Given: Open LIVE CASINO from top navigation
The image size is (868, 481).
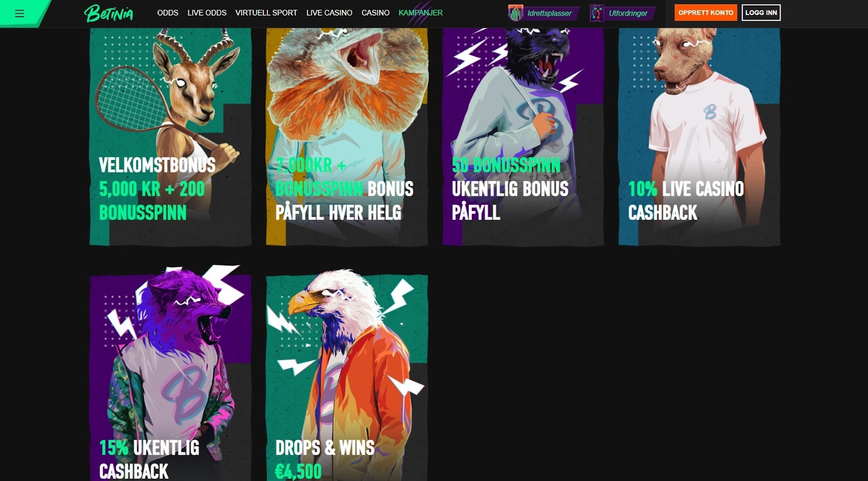Looking at the screenshot, I should (329, 12).
